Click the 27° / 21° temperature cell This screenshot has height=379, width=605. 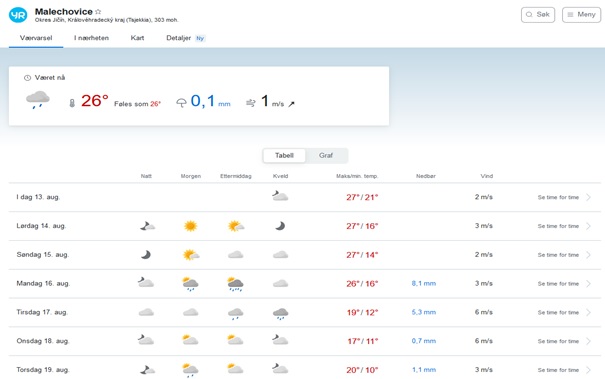[362, 197]
